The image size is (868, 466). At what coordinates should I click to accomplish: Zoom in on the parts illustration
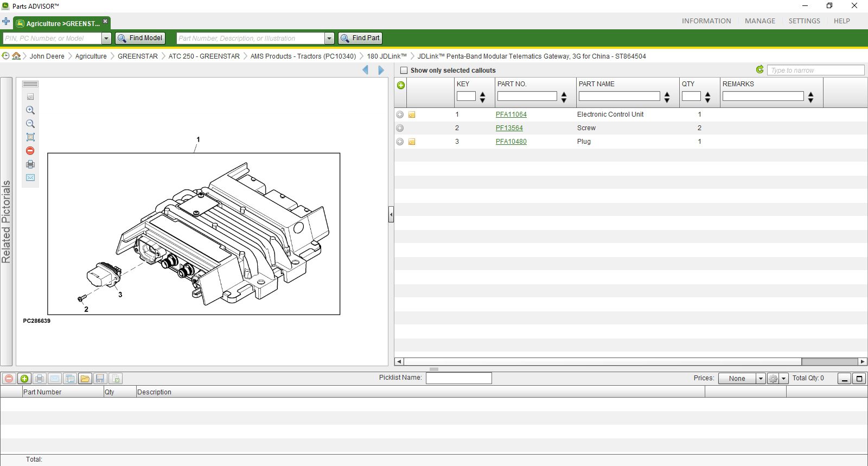[30, 110]
